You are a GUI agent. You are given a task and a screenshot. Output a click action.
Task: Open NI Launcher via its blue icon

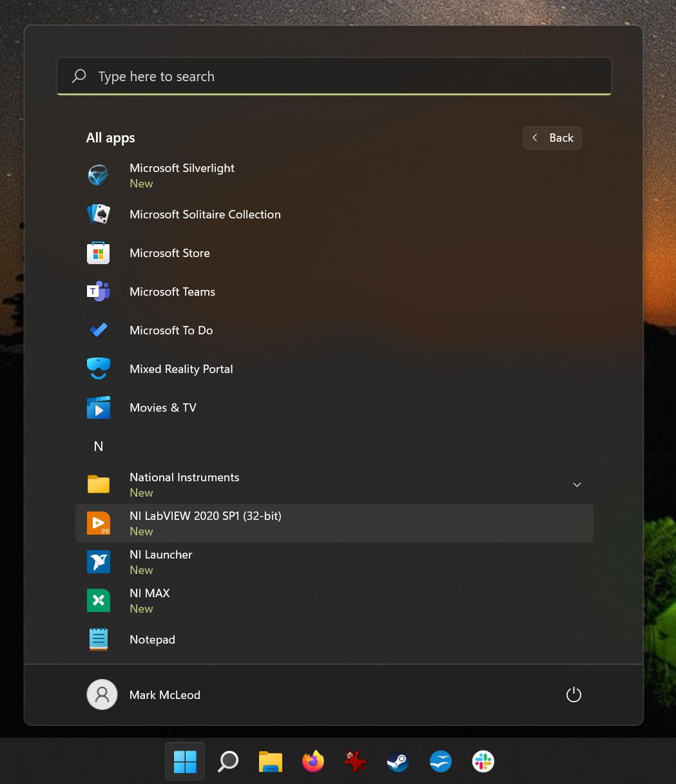pyautogui.click(x=99, y=562)
